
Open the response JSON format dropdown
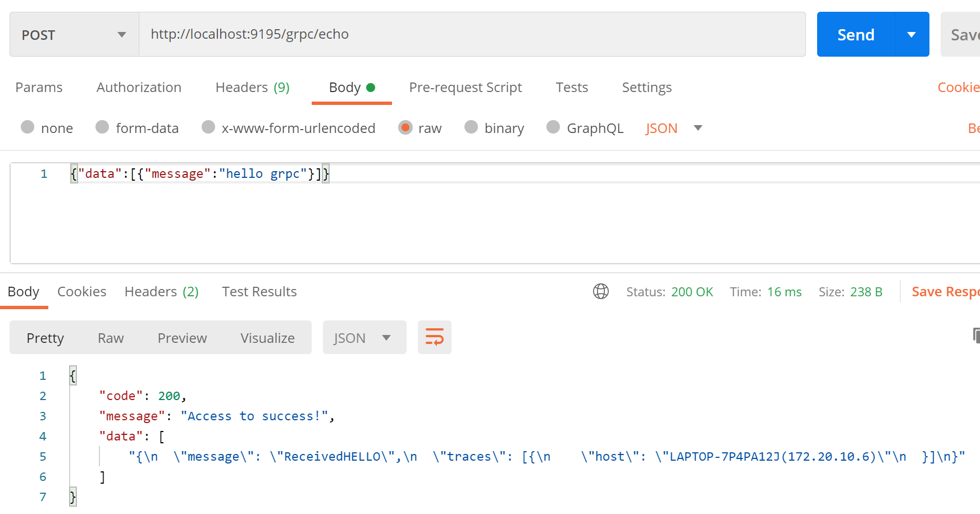[364, 338]
